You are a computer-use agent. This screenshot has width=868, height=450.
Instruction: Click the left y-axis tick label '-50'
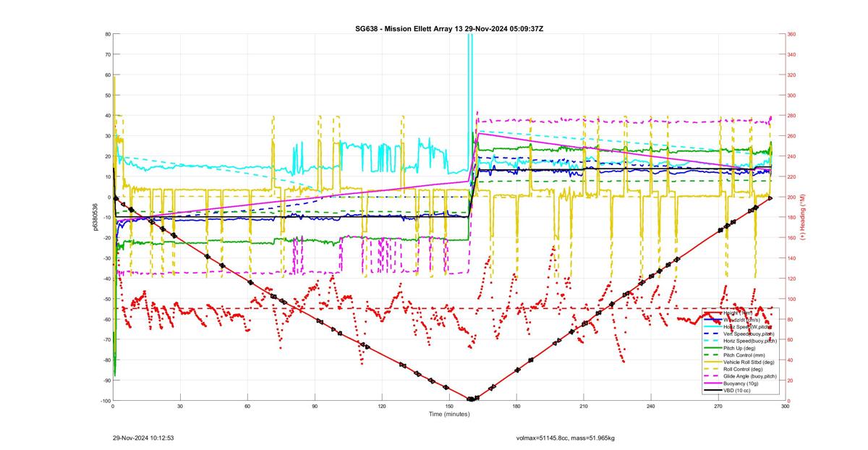click(x=106, y=299)
